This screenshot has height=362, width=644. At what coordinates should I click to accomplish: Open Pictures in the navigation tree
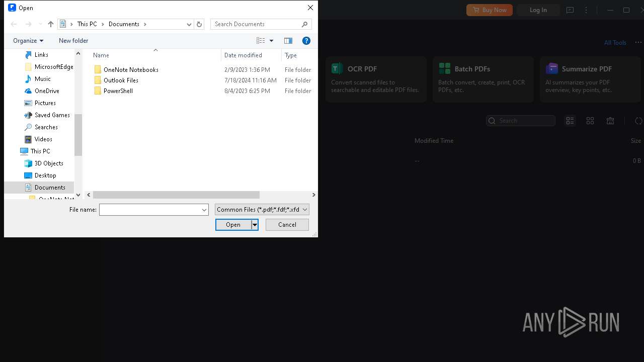[45, 103]
